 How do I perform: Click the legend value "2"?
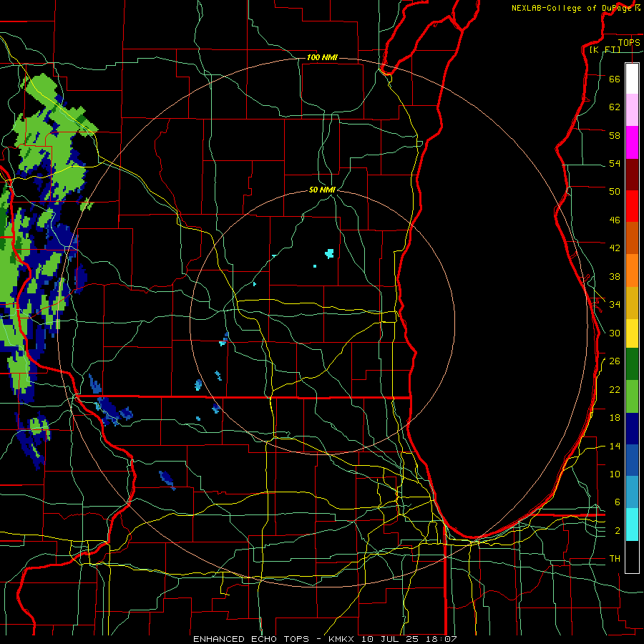click(618, 531)
